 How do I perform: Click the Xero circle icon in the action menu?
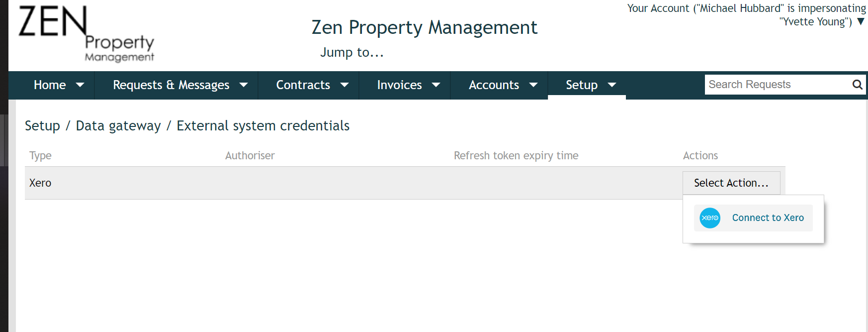point(709,218)
